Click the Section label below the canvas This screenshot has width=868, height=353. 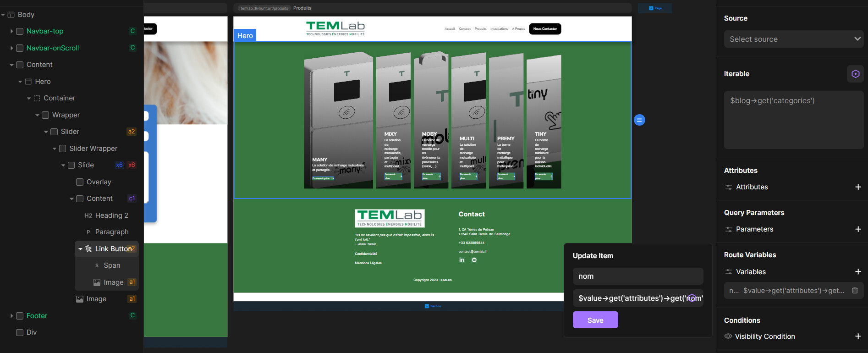coord(433,306)
